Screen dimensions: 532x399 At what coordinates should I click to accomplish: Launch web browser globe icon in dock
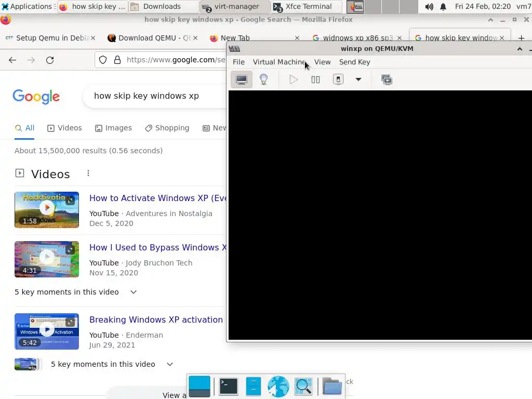[278, 387]
